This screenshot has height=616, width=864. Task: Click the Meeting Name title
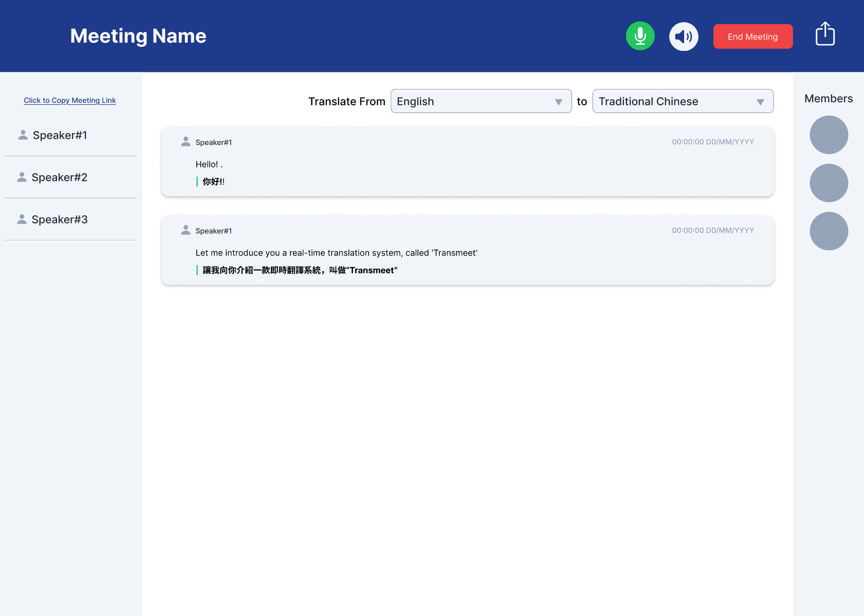(138, 36)
